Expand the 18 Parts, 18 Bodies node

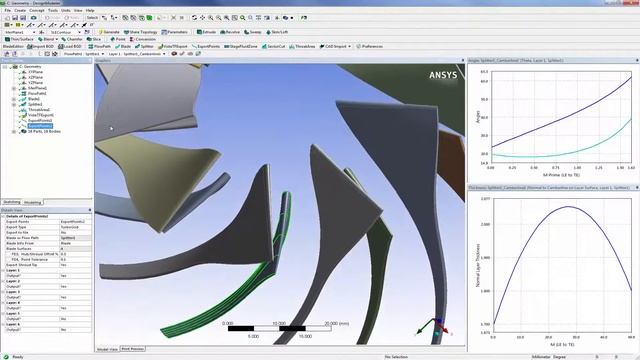[x=14, y=131]
